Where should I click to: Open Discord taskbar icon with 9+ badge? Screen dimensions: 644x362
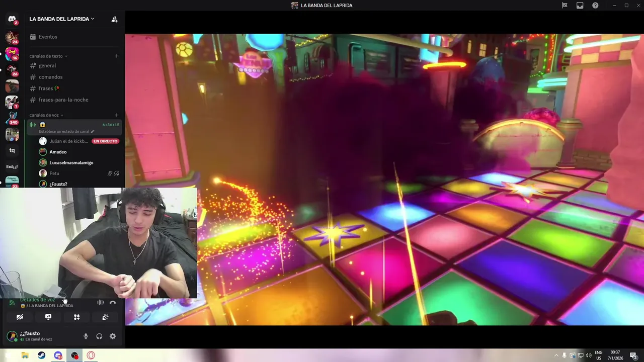coord(58,355)
